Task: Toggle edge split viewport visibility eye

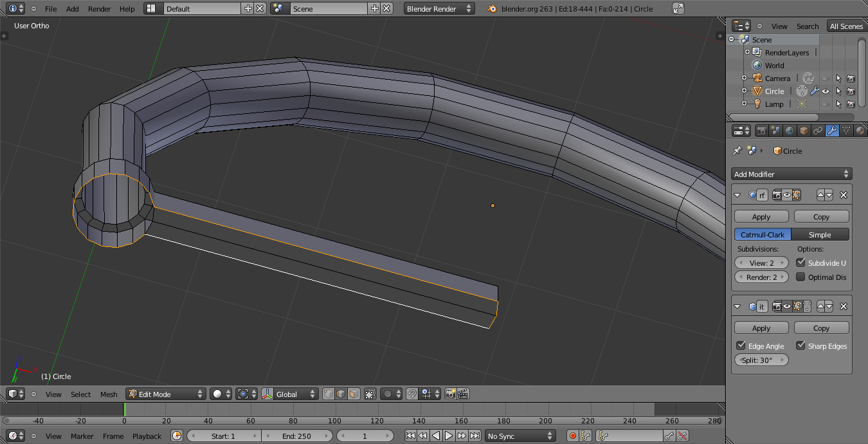Action: 787,306
